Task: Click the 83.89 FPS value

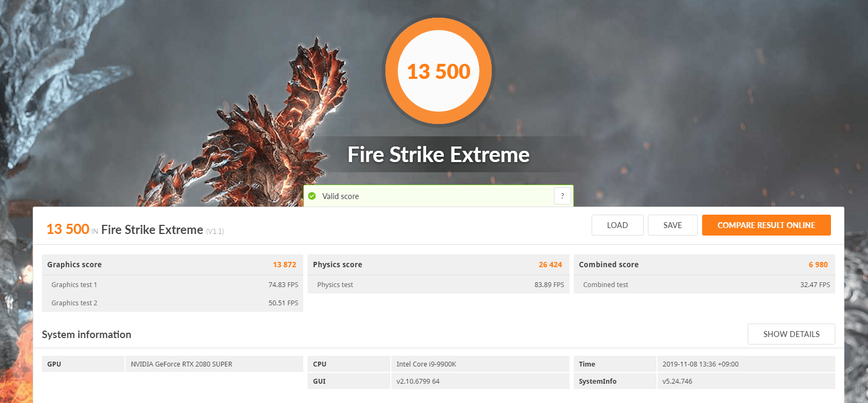Action: click(x=549, y=285)
